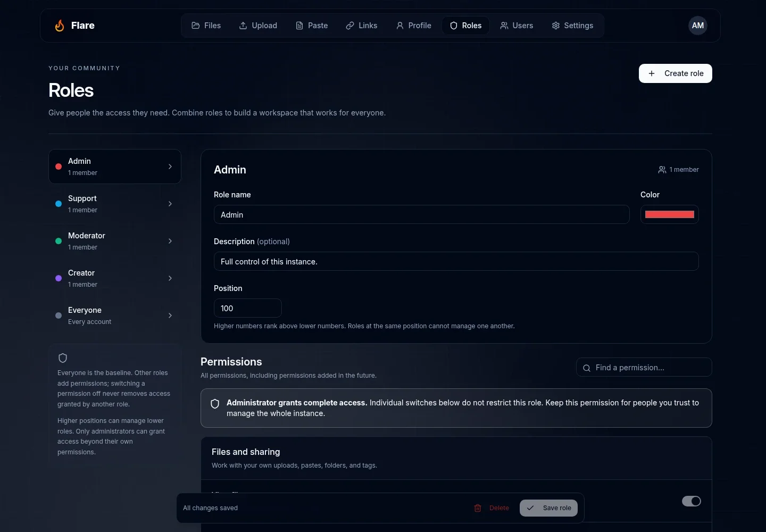Click the chain link icon beside Links

pos(350,26)
